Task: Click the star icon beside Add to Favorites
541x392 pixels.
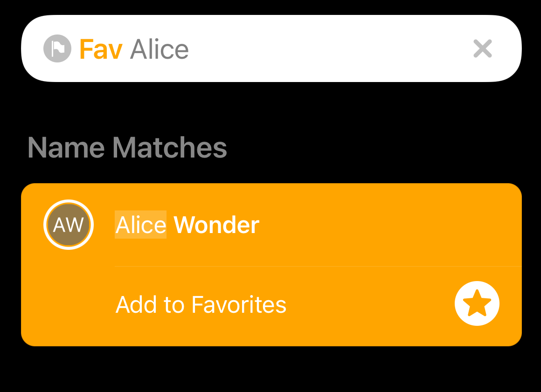Action: 477,303
